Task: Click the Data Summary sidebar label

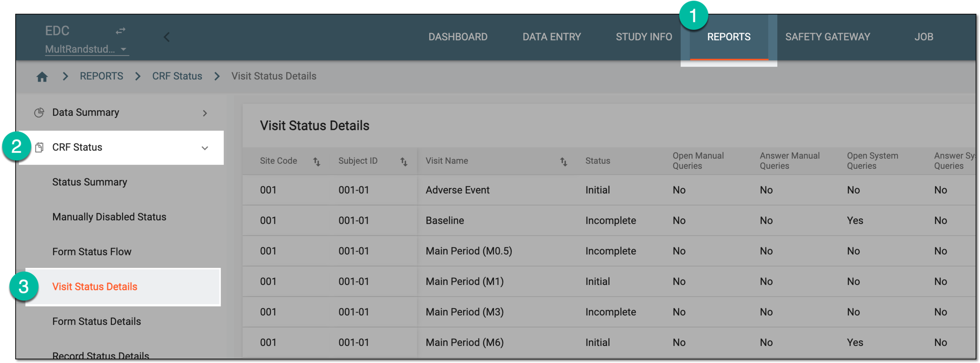Action: 85,113
